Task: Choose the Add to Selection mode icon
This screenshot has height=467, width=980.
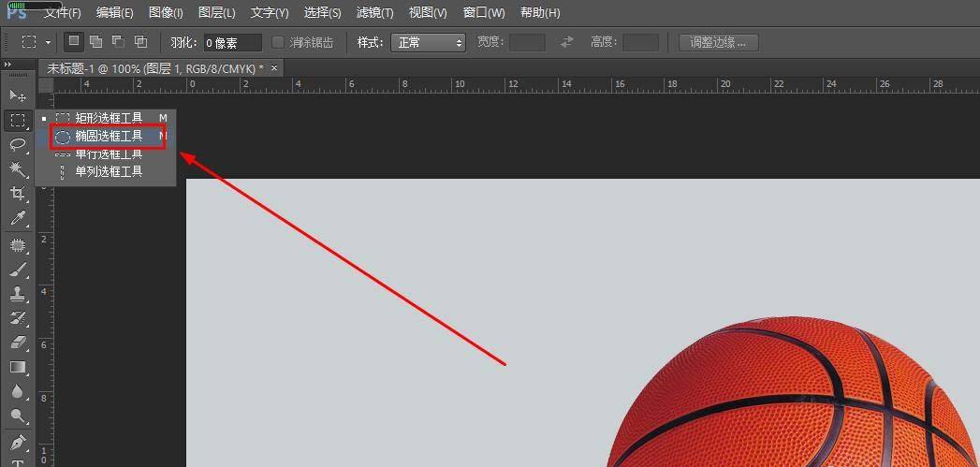Action: click(x=95, y=42)
